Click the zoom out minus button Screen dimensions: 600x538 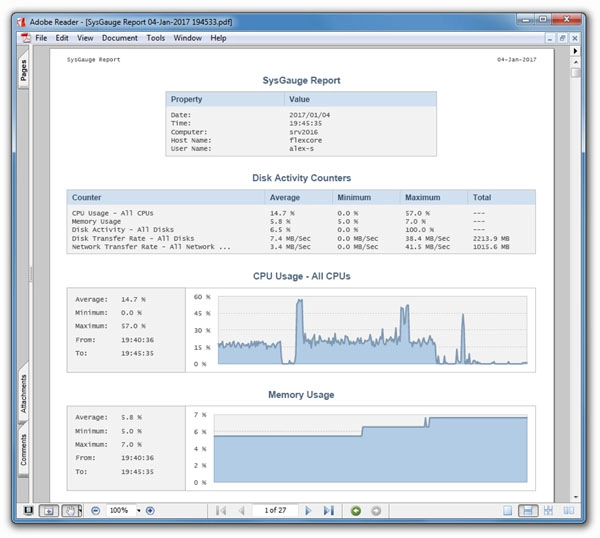96,510
